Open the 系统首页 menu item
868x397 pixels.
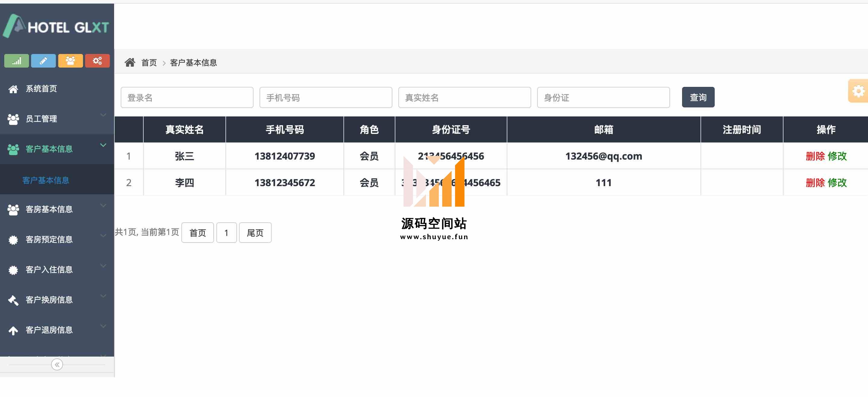(x=41, y=89)
